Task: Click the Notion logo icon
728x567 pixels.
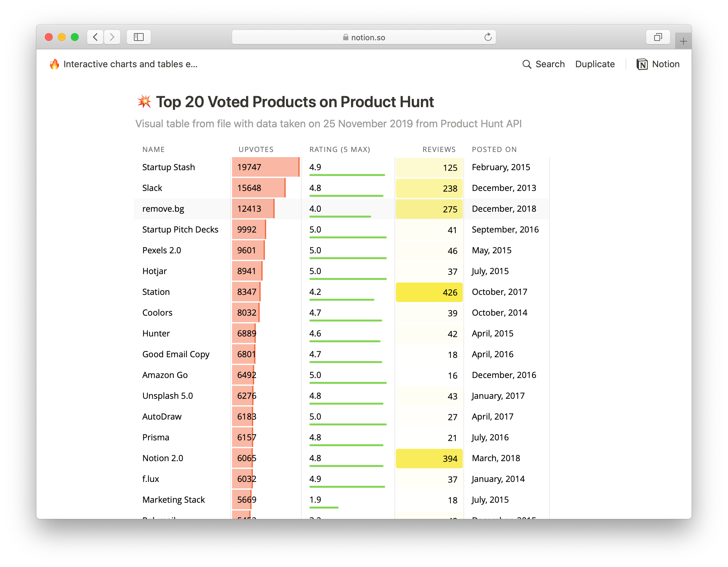Action: (x=642, y=64)
